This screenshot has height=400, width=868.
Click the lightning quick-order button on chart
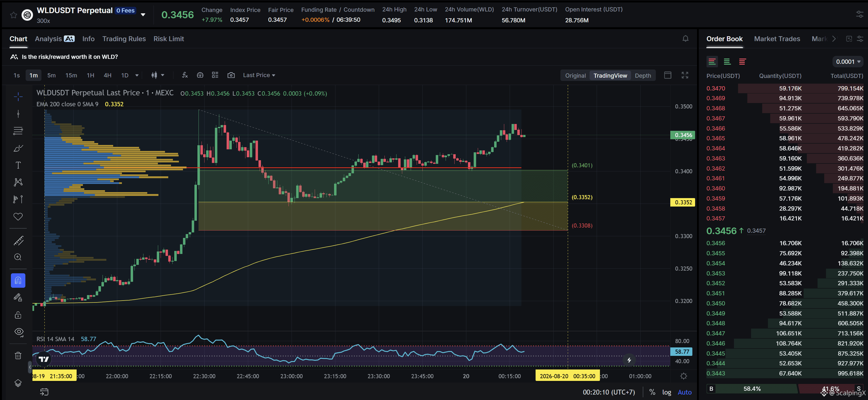(629, 360)
